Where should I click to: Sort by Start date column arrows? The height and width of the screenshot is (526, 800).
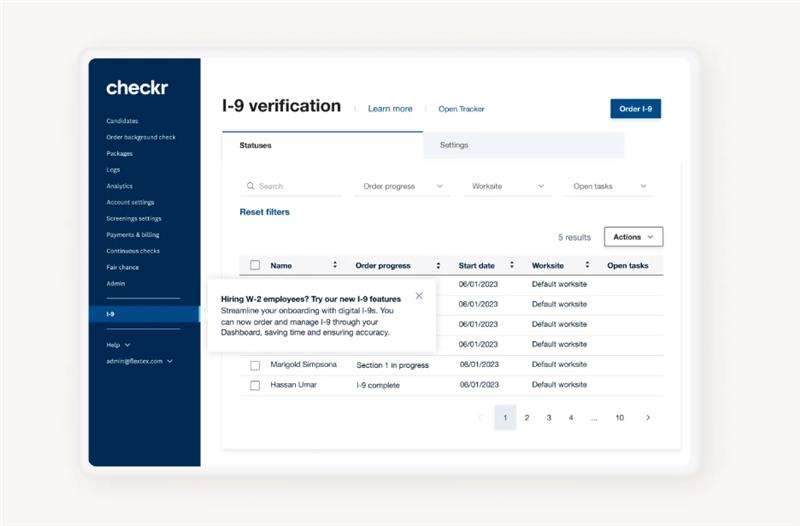[x=512, y=265]
